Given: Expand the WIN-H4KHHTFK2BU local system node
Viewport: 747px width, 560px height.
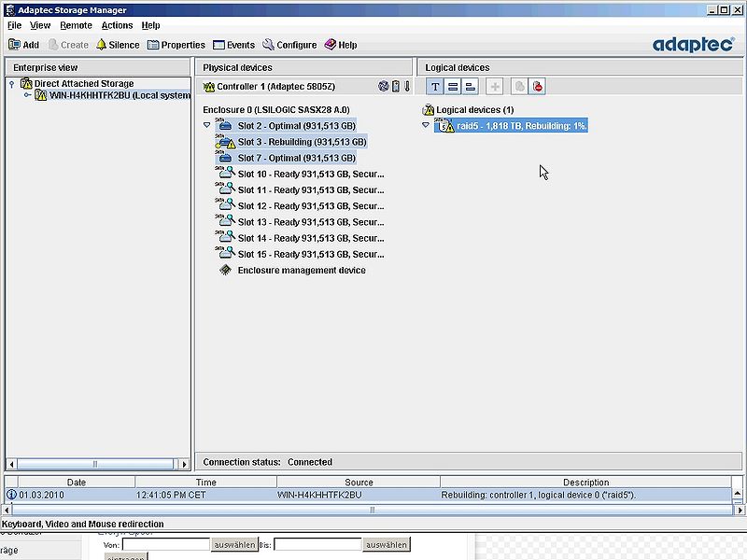Looking at the screenshot, I should [28, 95].
